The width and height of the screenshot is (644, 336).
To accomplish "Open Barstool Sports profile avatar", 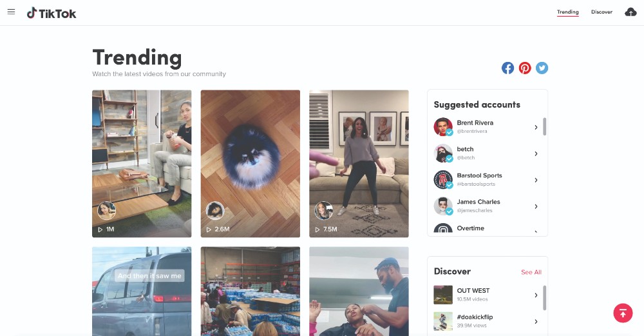I will click(443, 180).
